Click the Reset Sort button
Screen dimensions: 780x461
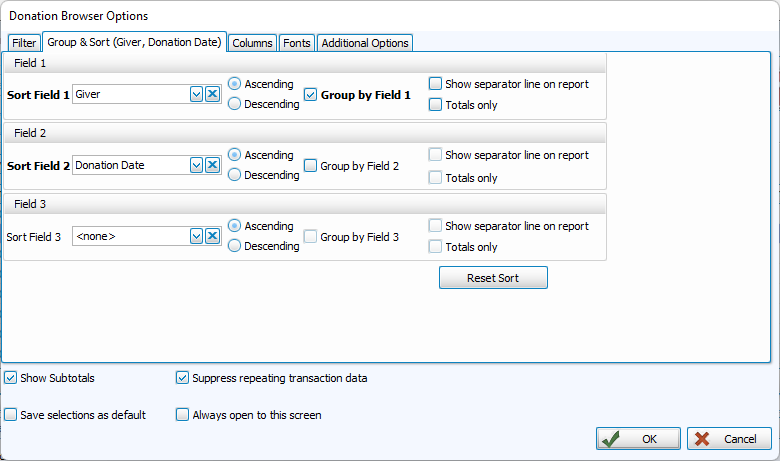(x=493, y=278)
